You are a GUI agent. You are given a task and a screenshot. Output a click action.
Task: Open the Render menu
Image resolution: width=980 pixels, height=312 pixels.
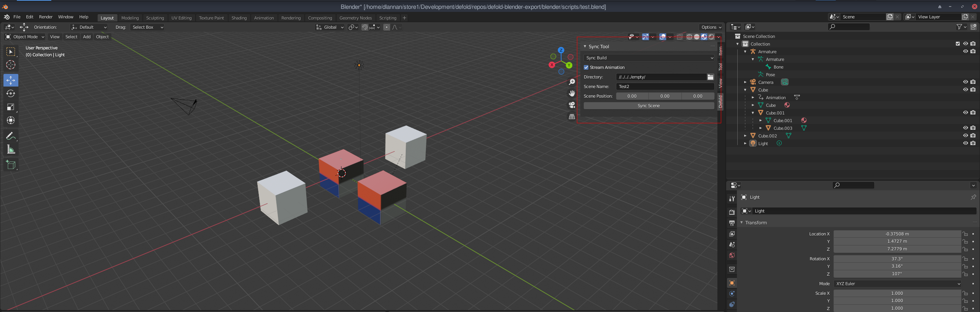point(46,17)
